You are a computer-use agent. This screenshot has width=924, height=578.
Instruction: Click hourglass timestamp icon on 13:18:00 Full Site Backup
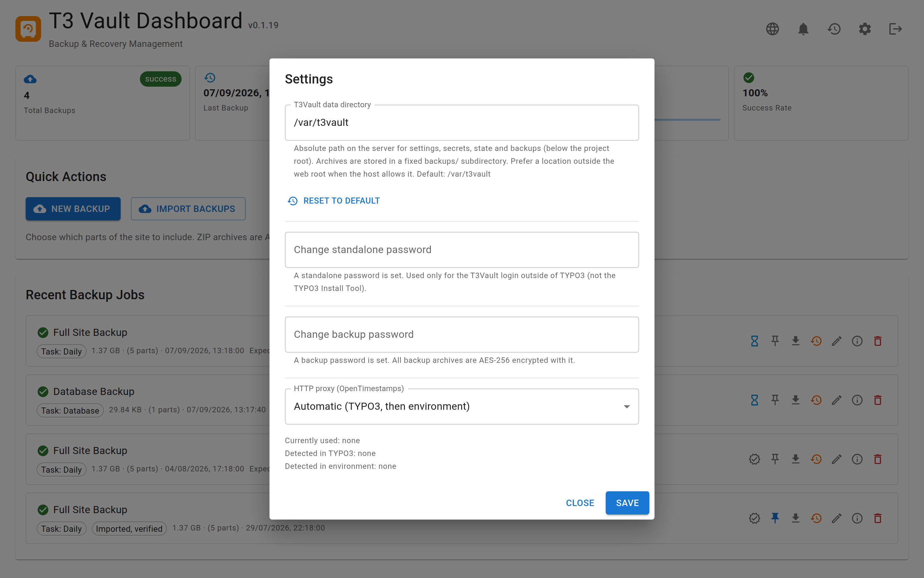(x=755, y=341)
